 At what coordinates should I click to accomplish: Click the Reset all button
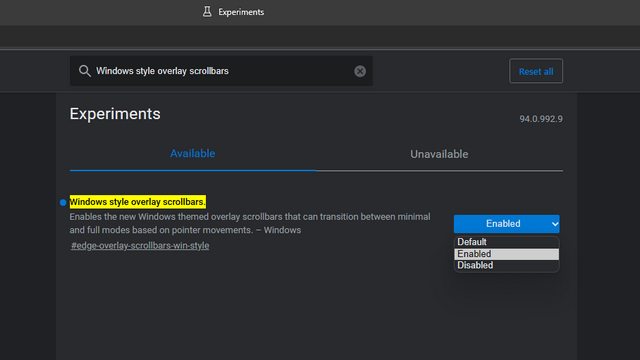(x=536, y=71)
